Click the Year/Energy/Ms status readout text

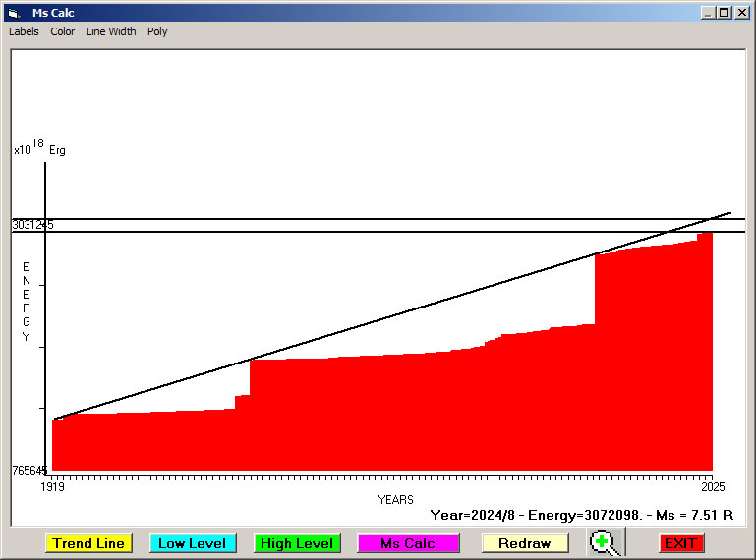tap(583, 514)
